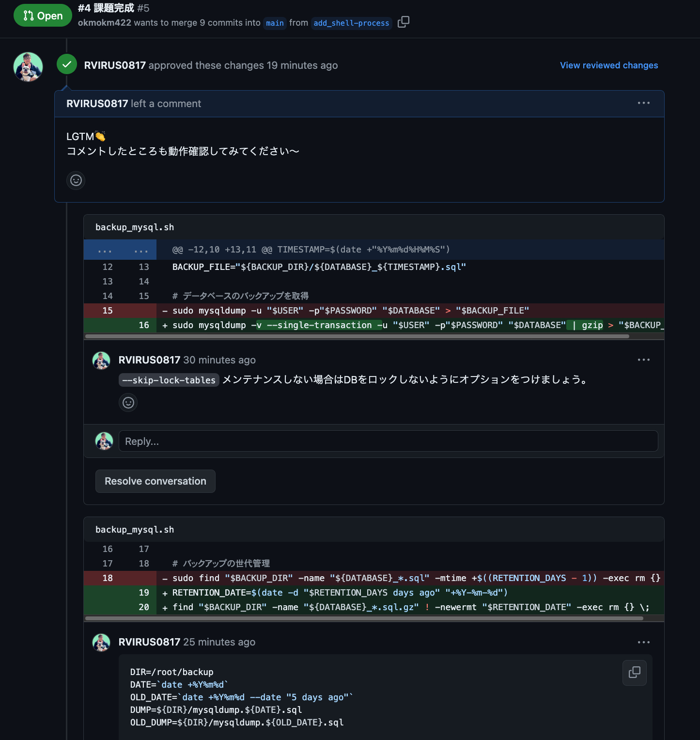Copy the add_shell-process branch name
This screenshot has height=740, width=700.
pos(404,22)
